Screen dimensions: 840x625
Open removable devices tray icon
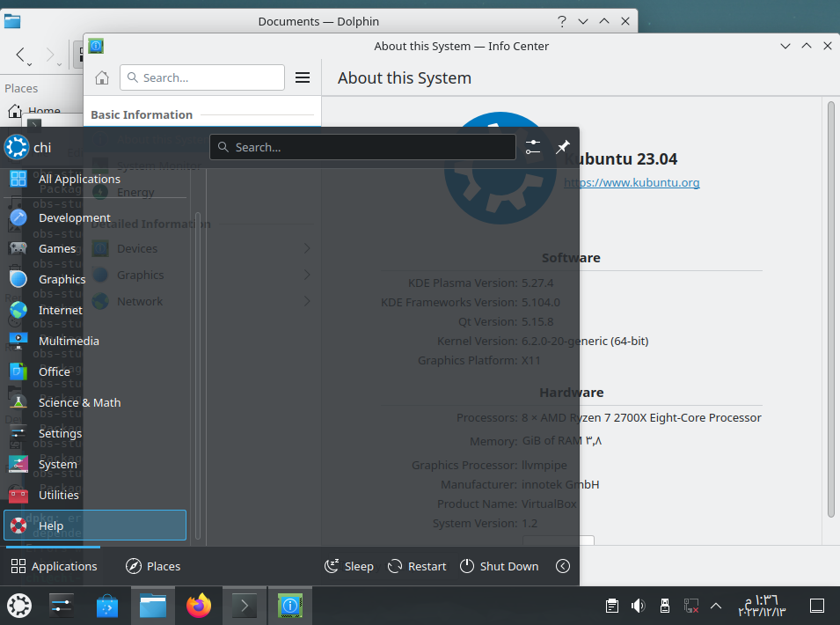(x=664, y=606)
